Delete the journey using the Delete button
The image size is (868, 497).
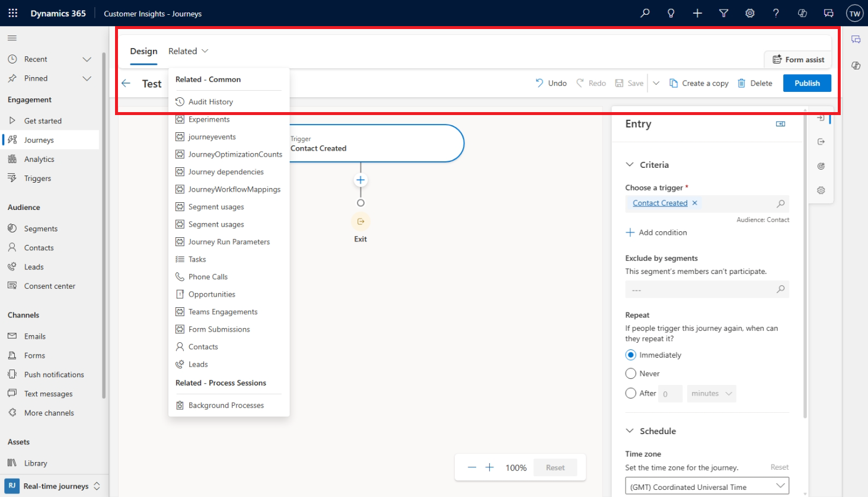[x=755, y=83]
